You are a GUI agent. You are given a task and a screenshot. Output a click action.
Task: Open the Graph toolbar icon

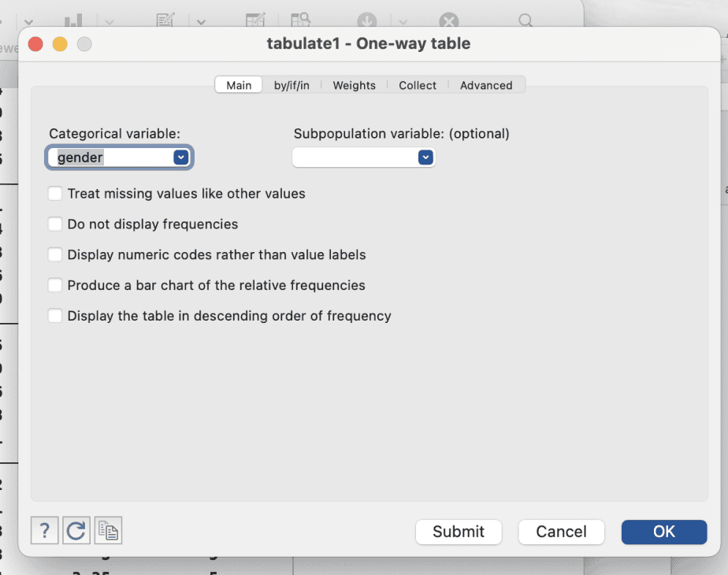(x=73, y=21)
